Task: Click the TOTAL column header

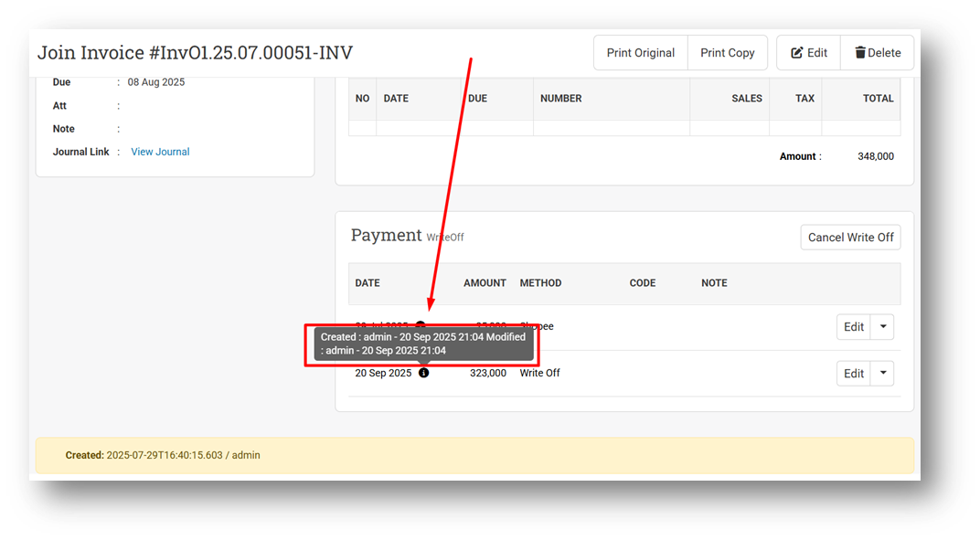Action: 879,98
